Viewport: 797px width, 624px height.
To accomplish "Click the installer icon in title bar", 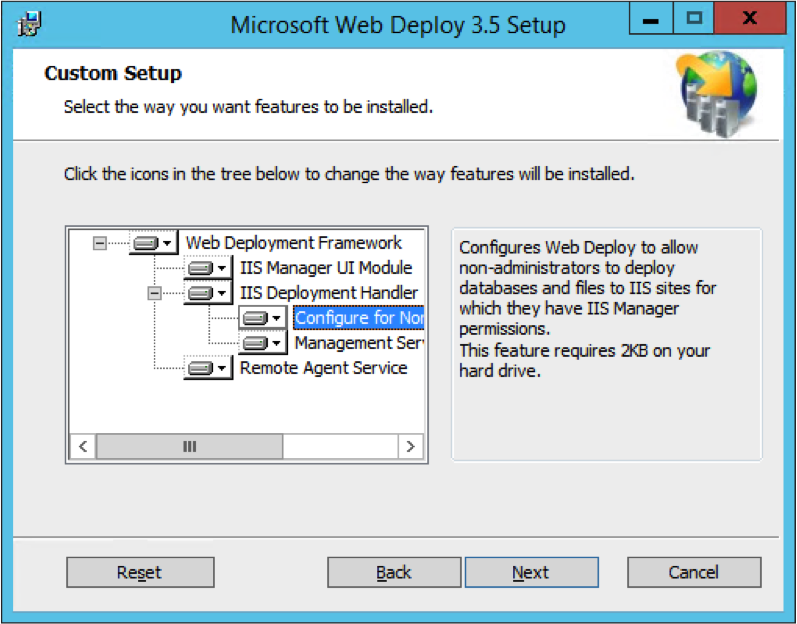I will [29, 23].
